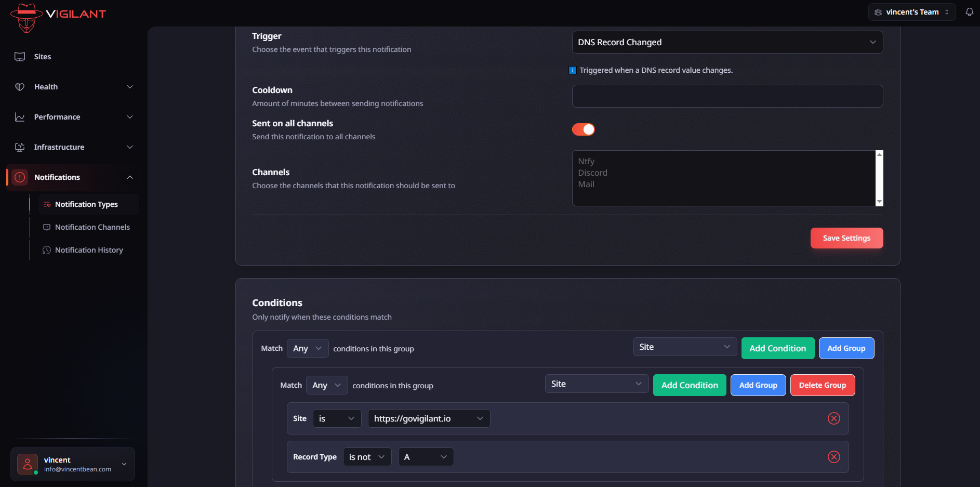The image size is (980, 487).
Task: Click the Performance chart icon
Action: (20, 117)
